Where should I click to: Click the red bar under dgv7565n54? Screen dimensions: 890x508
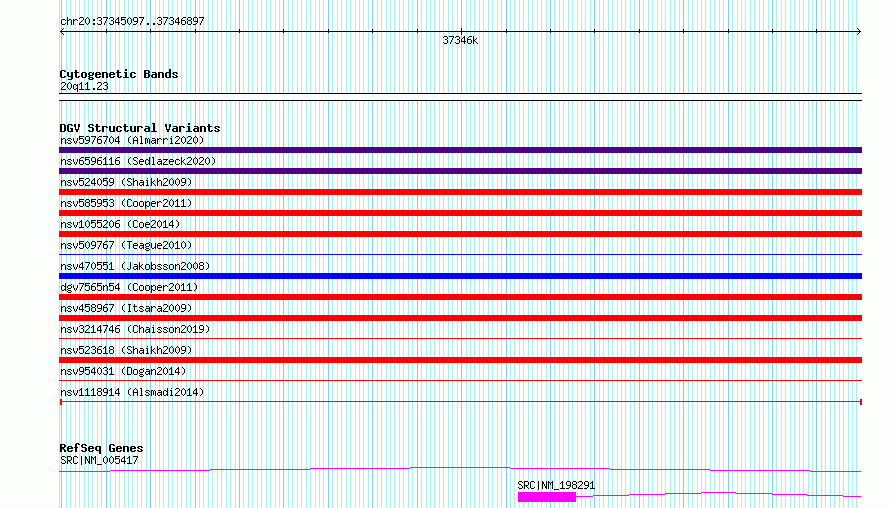[x=460, y=297]
